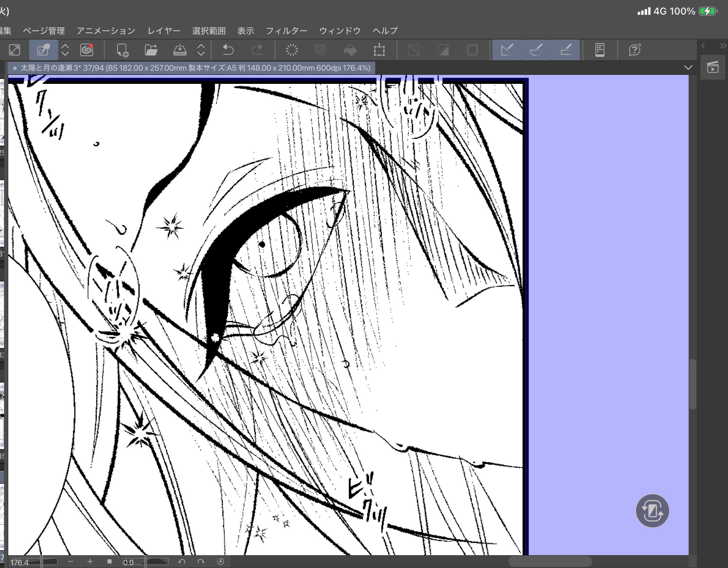Click the Open file folder icon
The image size is (728, 568).
(x=151, y=50)
